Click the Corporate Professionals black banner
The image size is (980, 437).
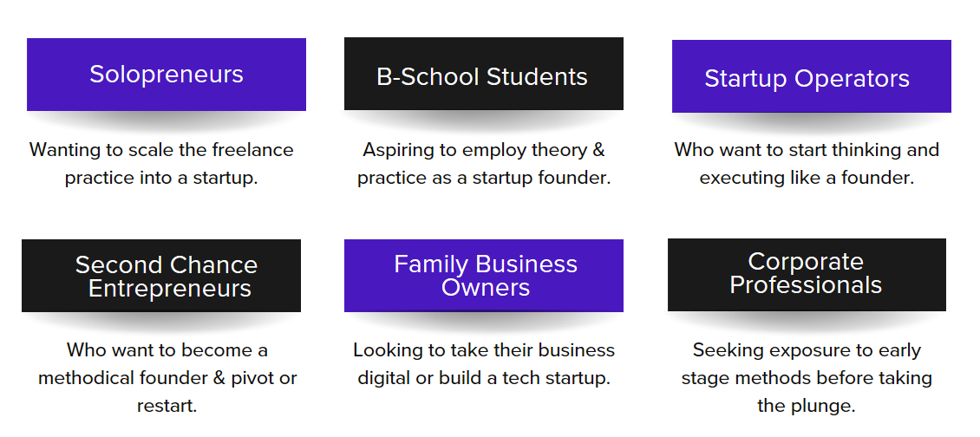coord(807,275)
